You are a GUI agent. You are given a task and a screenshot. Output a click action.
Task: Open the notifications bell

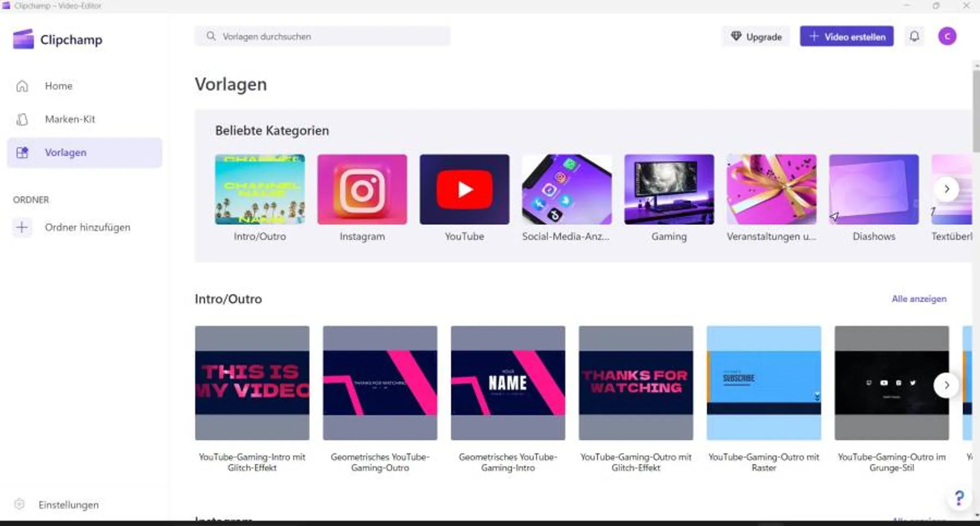click(914, 36)
